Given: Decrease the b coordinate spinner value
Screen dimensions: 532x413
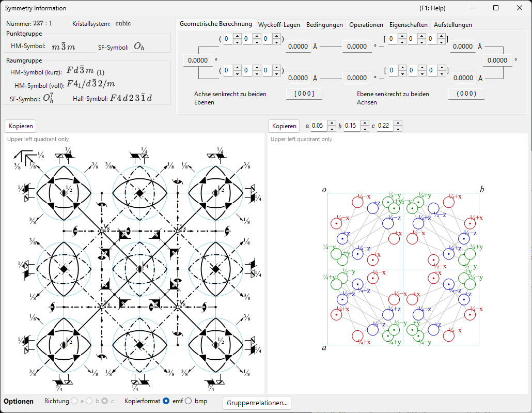Looking at the screenshot, I should pos(365,129).
